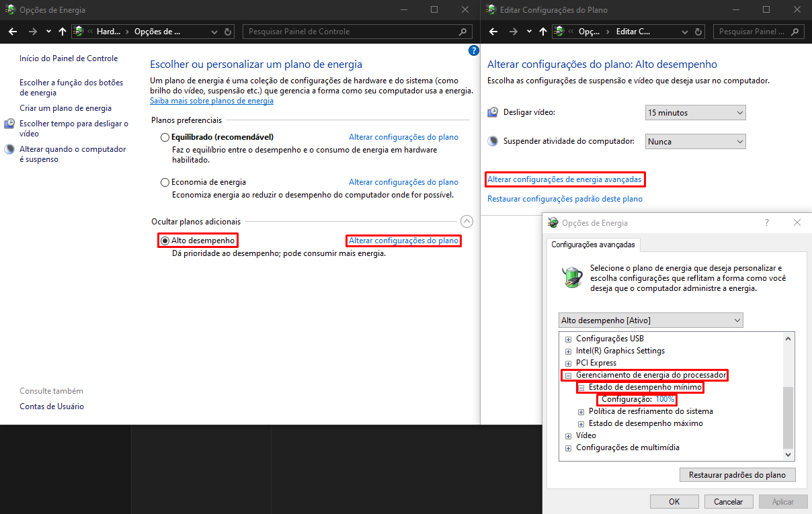This screenshot has width=812, height=514.
Task: Click back arrow in Opções de Energia window
Action: (13, 32)
